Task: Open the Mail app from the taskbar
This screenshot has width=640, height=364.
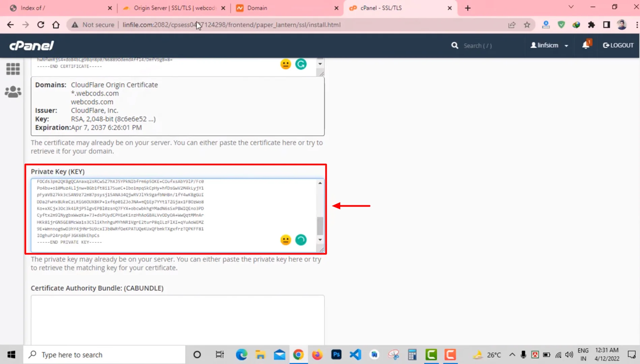Action: click(x=279, y=355)
